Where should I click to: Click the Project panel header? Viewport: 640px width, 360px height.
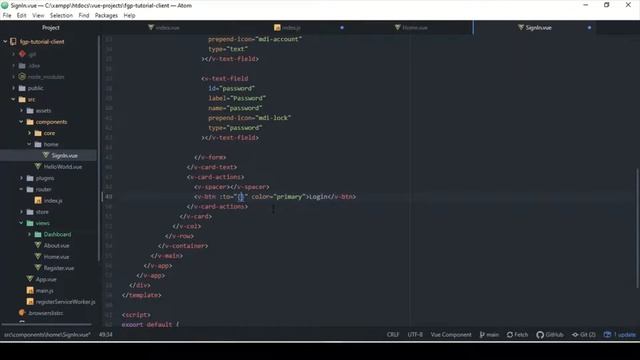pyautogui.click(x=51, y=27)
